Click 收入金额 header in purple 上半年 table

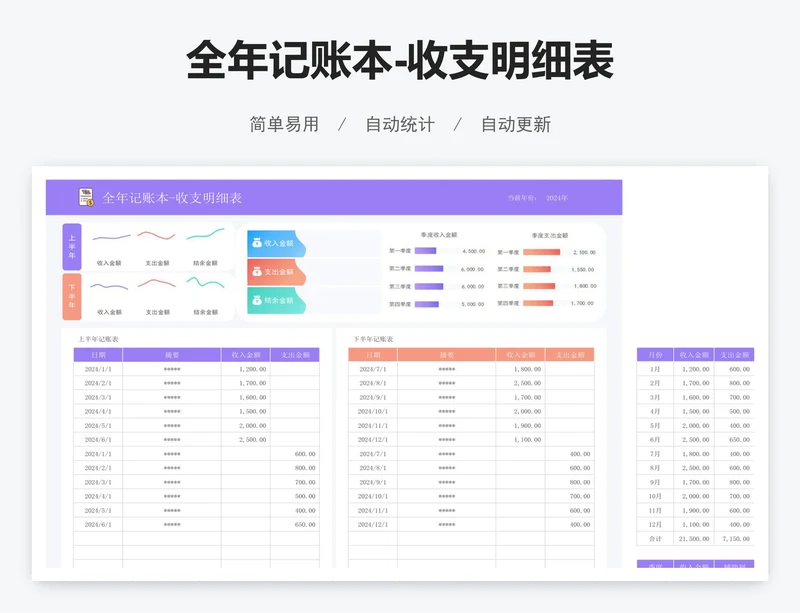(x=246, y=355)
